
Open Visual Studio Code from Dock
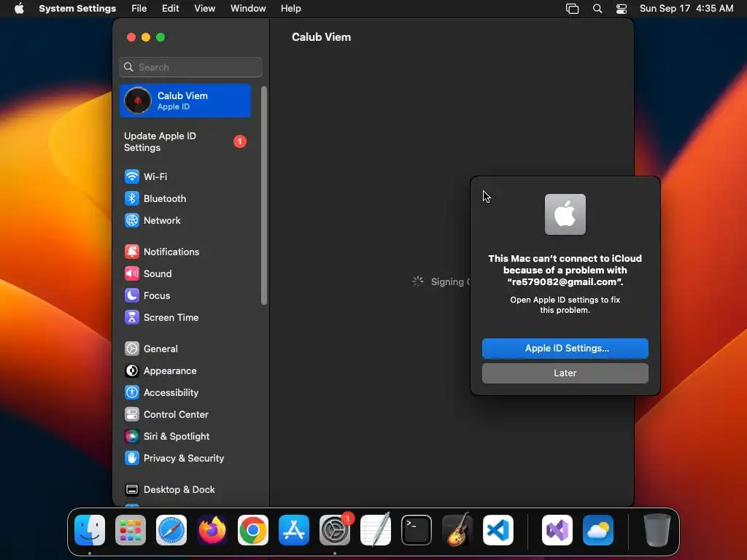(x=498, y=530)
